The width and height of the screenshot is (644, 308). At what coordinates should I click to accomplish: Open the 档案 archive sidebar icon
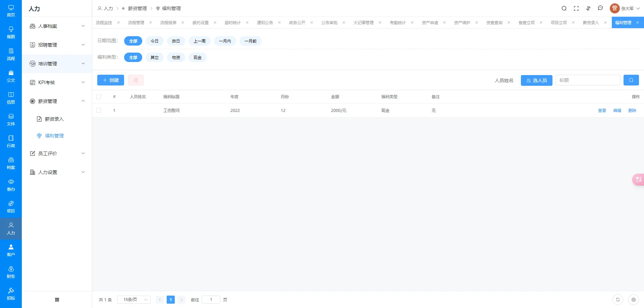click(11, 163)
